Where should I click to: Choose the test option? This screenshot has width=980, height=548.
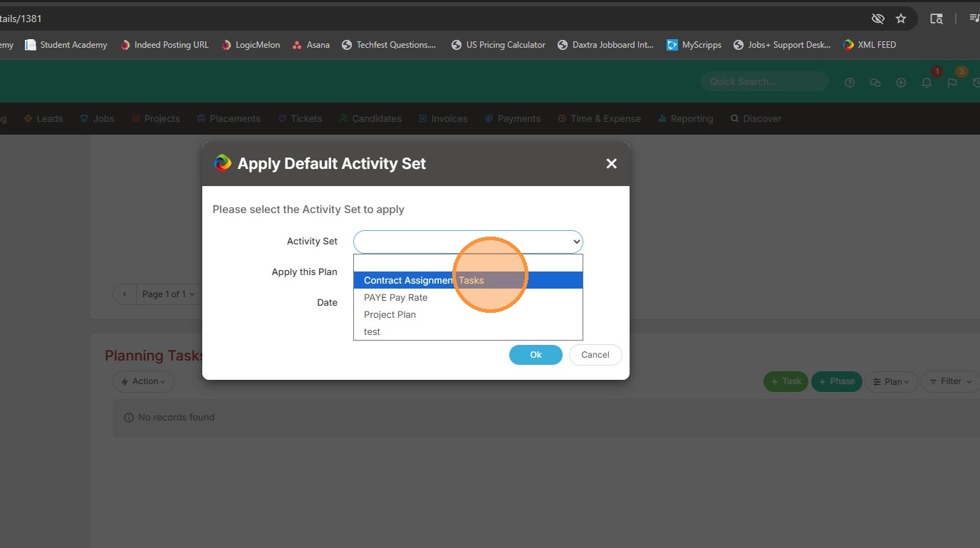click(468, 331)
